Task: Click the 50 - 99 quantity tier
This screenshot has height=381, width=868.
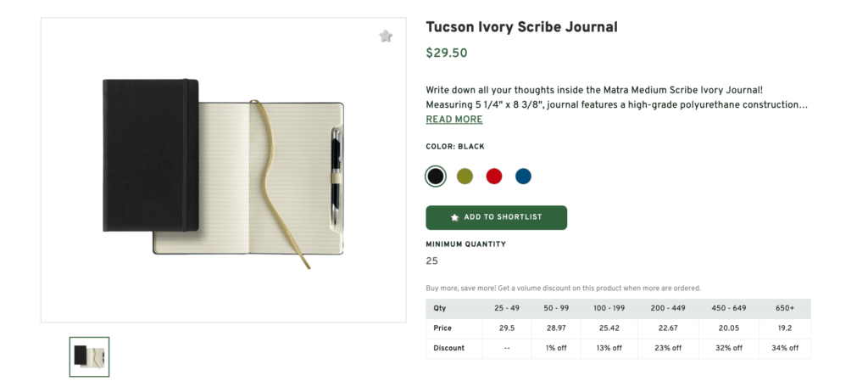Action: tap(556, 308)
